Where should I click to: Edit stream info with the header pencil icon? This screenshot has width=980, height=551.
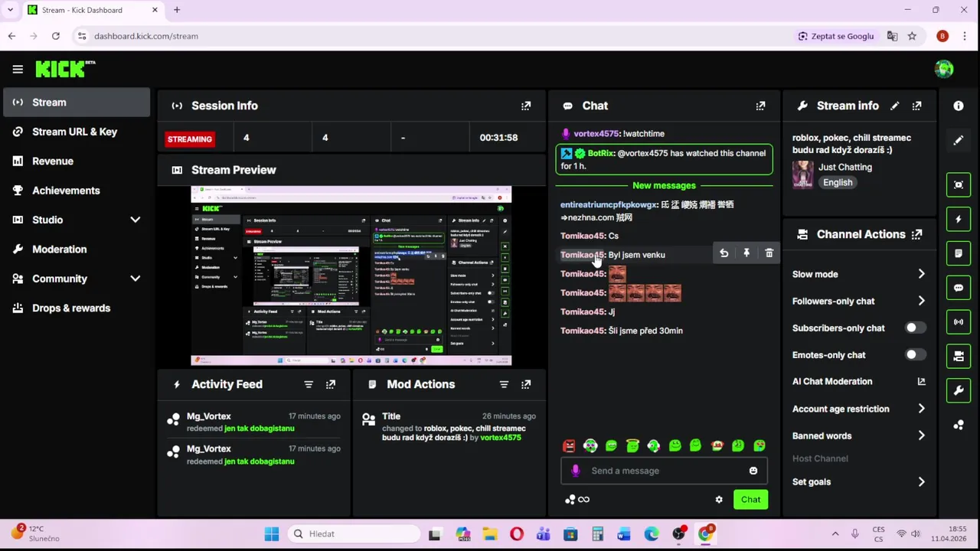895,106
